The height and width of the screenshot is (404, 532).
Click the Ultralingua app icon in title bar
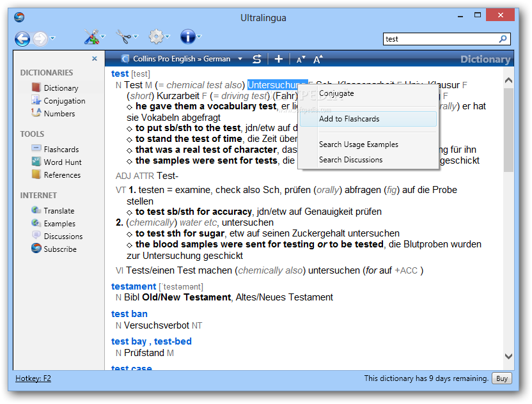tap(19, 17)
